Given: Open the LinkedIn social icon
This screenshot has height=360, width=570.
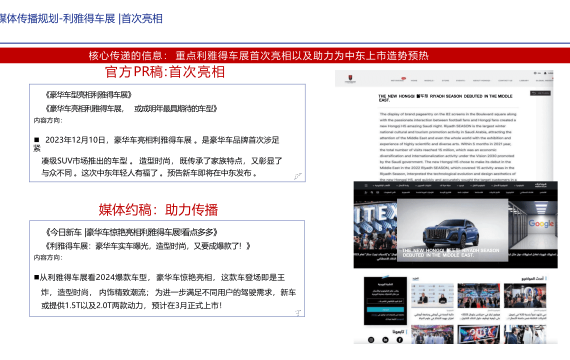Looking at the screenshot, I should point(385,340).
